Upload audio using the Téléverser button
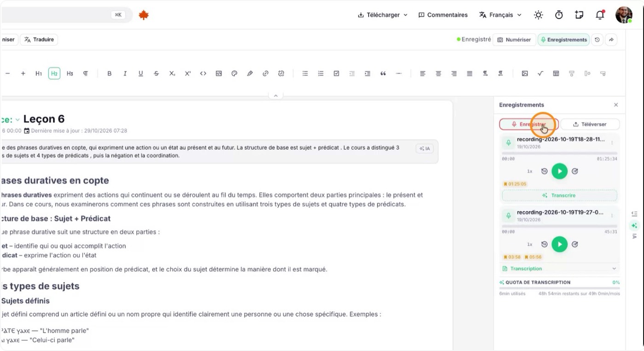Image resolution: width=644 pixels, height=351 pixels. click(590, 124)
